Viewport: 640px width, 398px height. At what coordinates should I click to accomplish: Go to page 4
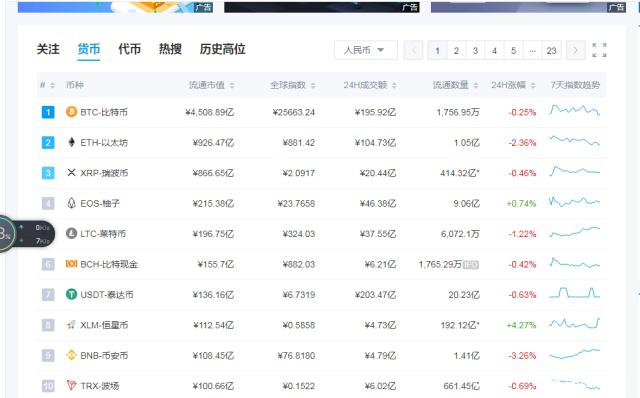point(494,51)
